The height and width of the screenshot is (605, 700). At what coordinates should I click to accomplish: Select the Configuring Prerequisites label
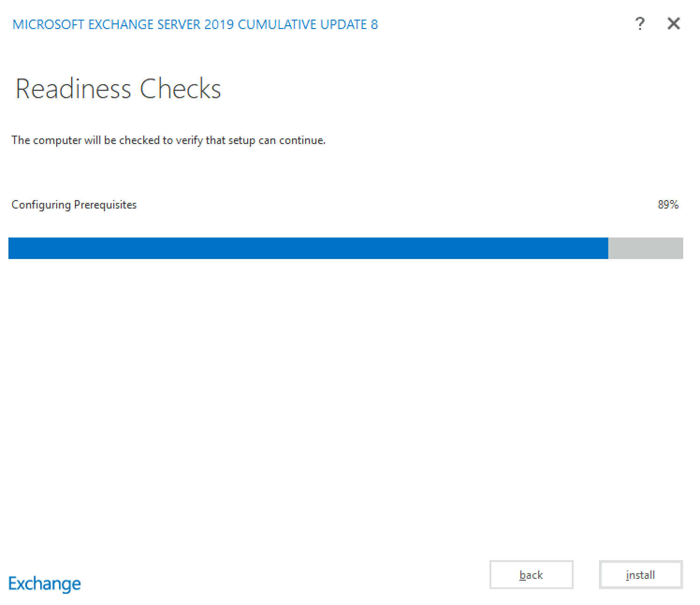point(74,205)
